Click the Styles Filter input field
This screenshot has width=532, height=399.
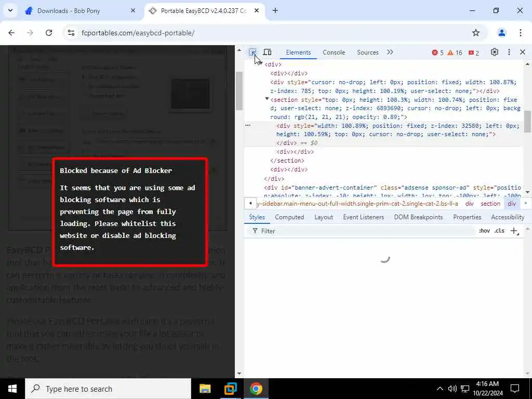[x=362, y=231]
